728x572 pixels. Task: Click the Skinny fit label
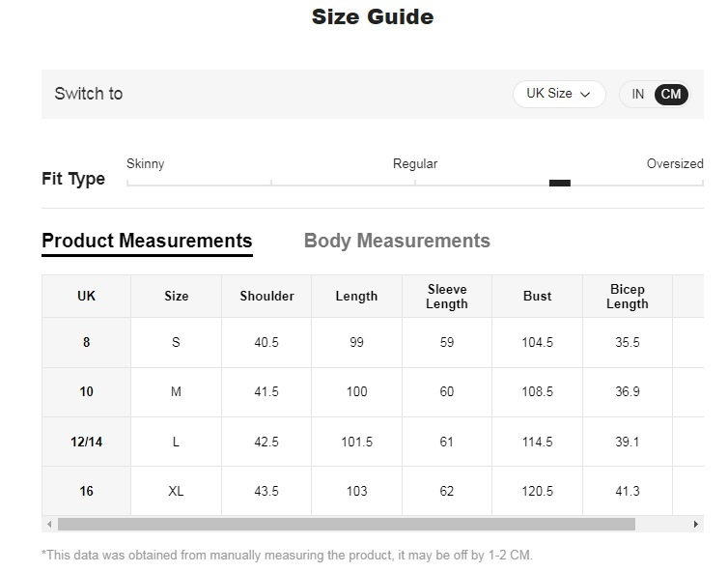(x=146, y=163)
